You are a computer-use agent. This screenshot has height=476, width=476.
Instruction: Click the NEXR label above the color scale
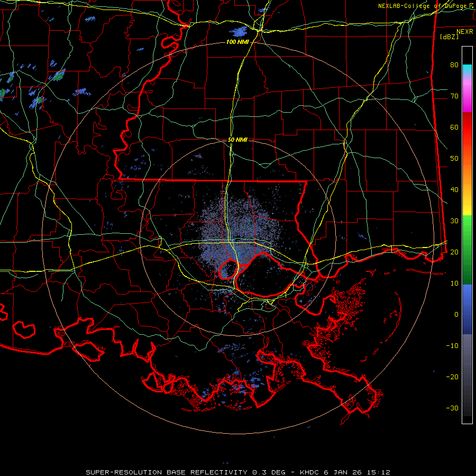pyautogui.click(x=464, y=32)
